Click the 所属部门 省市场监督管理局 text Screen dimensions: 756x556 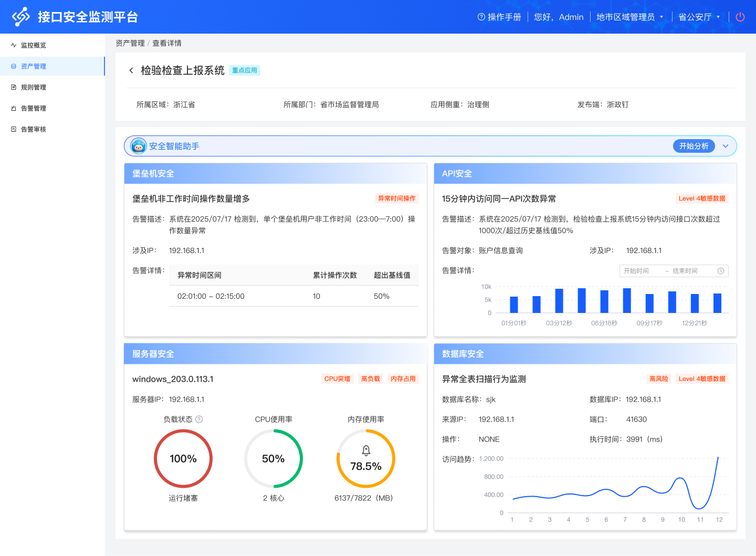tap(331, 104)
